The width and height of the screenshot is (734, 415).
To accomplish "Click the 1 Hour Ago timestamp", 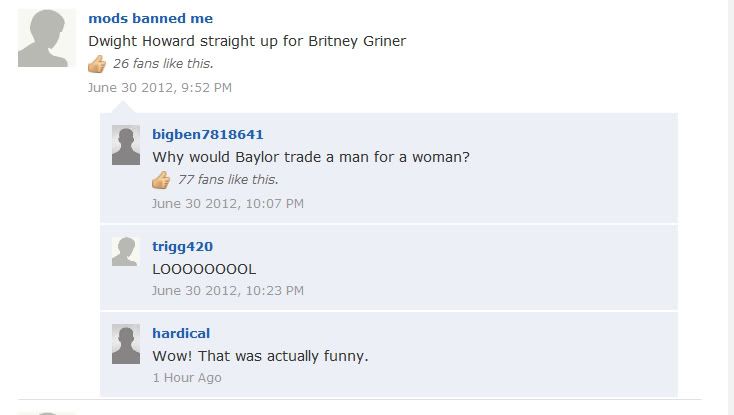I will point(187,378).
